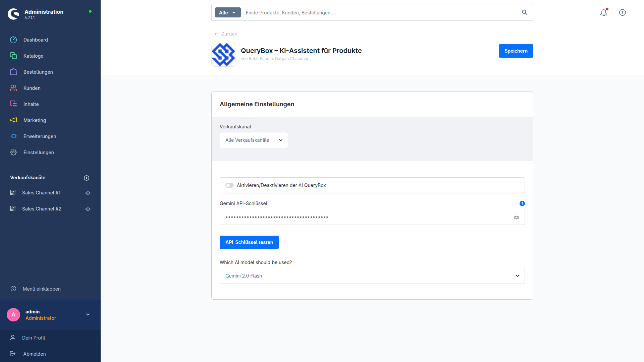The image size is (644, 362).
Task: Click the Allgemeine Einstellungen heading
Action: (x=257, y=104)
